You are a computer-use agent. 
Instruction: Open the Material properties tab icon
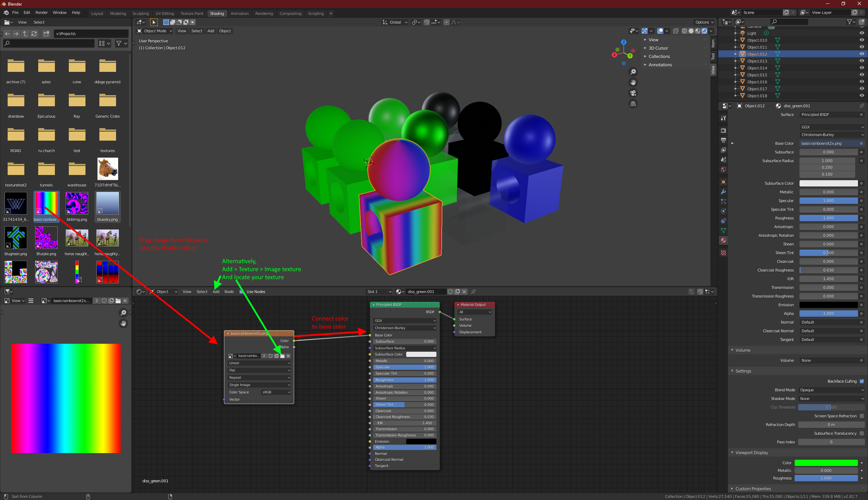click(x=723, y=240)
